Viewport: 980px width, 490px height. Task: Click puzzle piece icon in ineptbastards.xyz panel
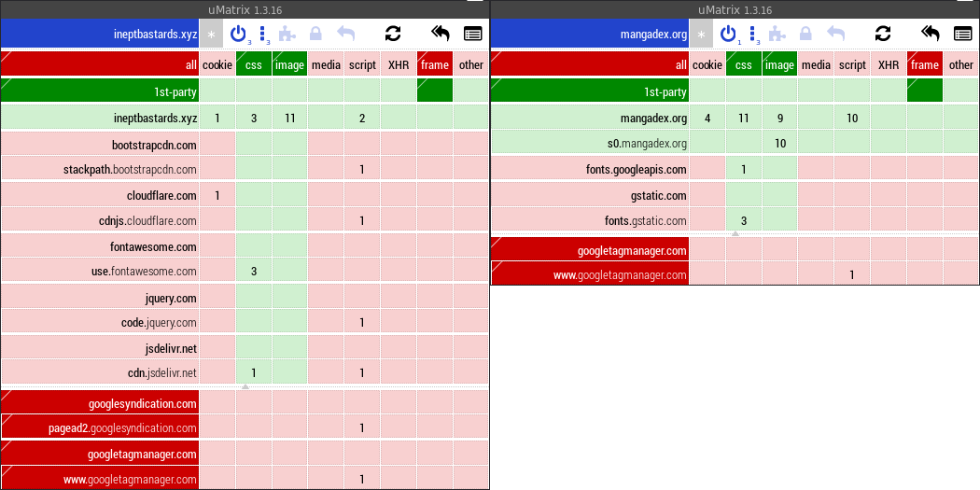(287, 34)
